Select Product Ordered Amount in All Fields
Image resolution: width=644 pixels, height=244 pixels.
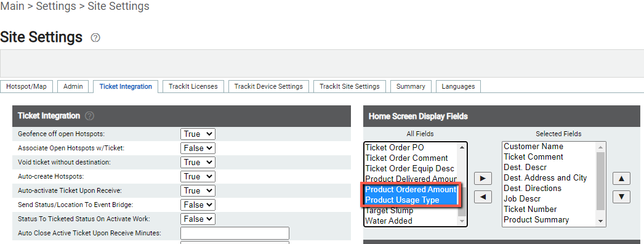[x=411, y=189]
